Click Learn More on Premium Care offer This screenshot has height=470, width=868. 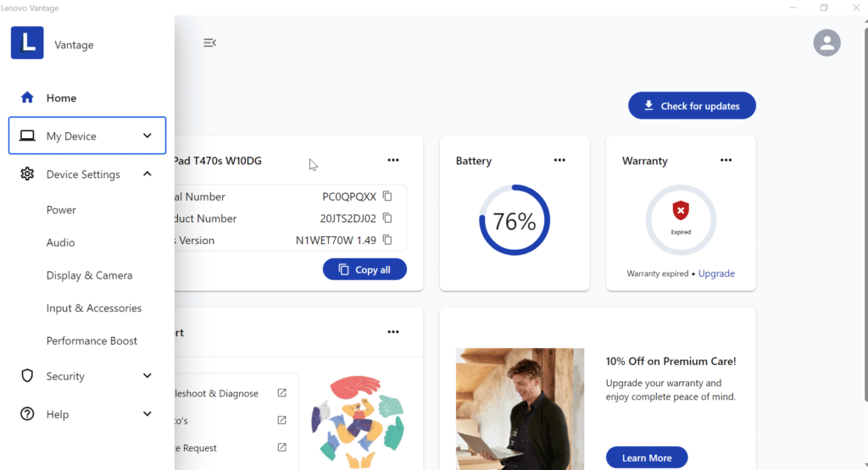click(647, 458)
